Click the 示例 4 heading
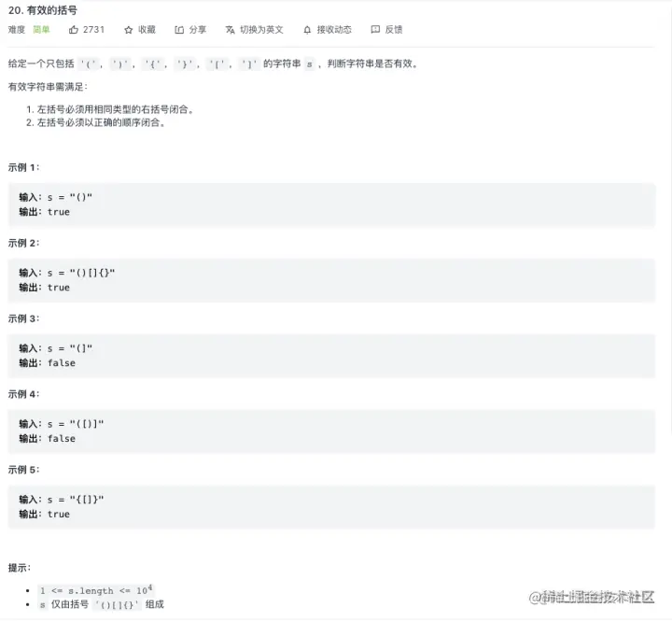The width and height of the screenshot is (672, 622). pyautogui.click(x=23, y=394)
